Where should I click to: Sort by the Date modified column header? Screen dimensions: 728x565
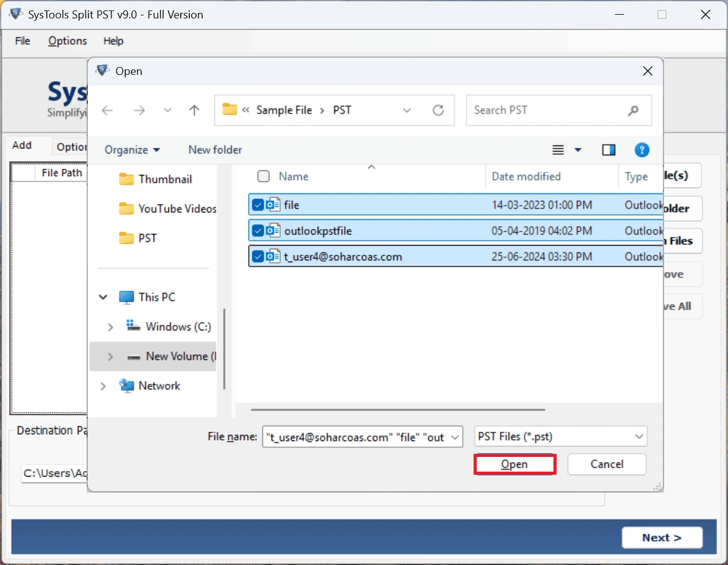tap(526, 176)
